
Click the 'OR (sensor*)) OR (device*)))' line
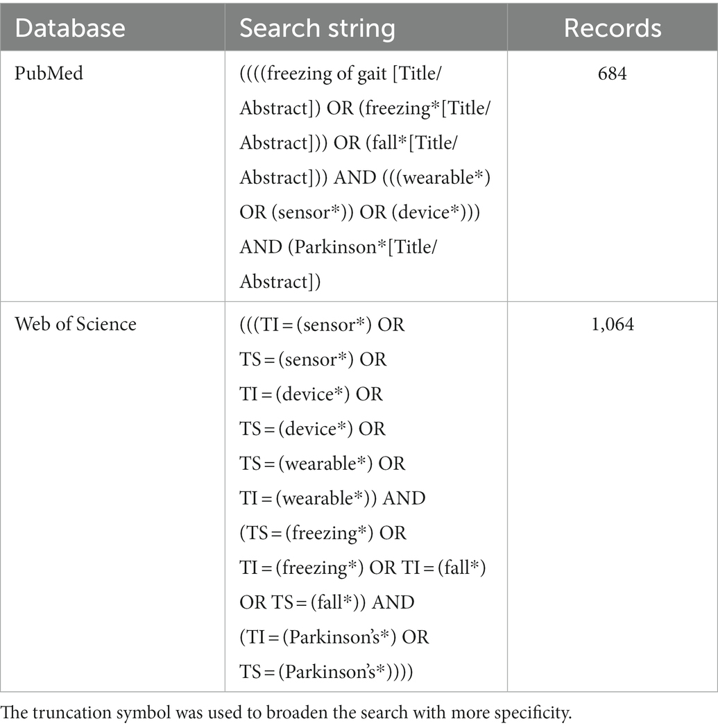click(360, 212)
